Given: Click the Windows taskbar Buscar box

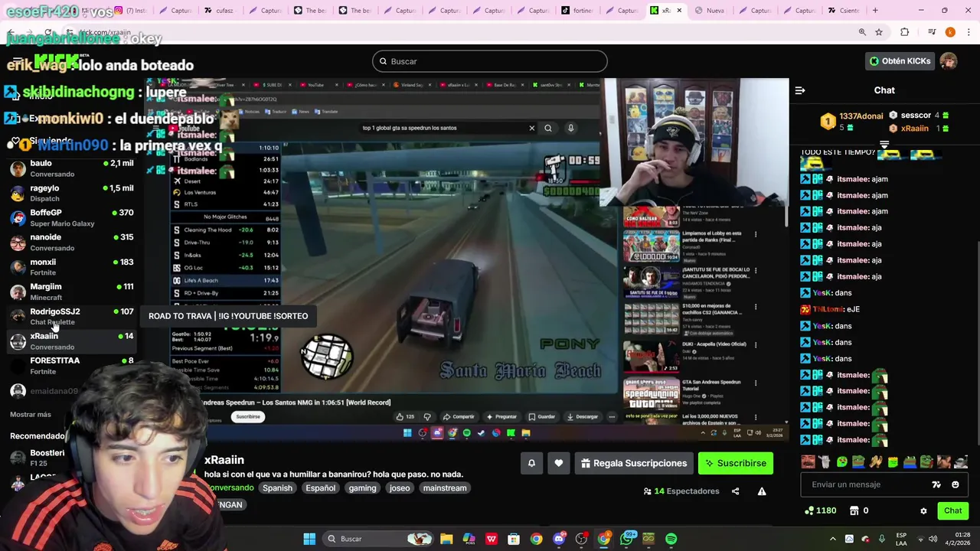Looking at the screenshot, I should pyautogui.click(x=379, y=539).
